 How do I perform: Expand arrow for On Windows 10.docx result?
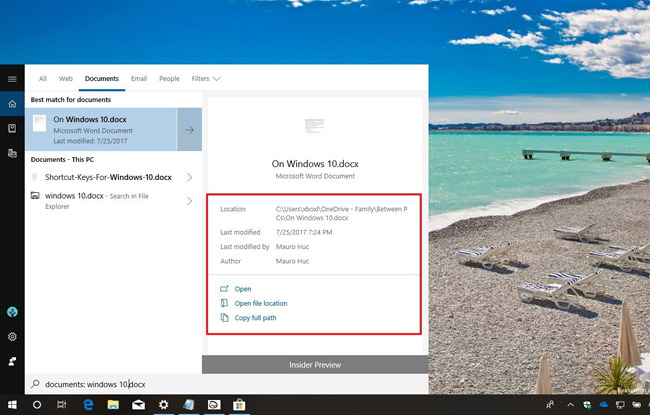[x=190, y=129]
